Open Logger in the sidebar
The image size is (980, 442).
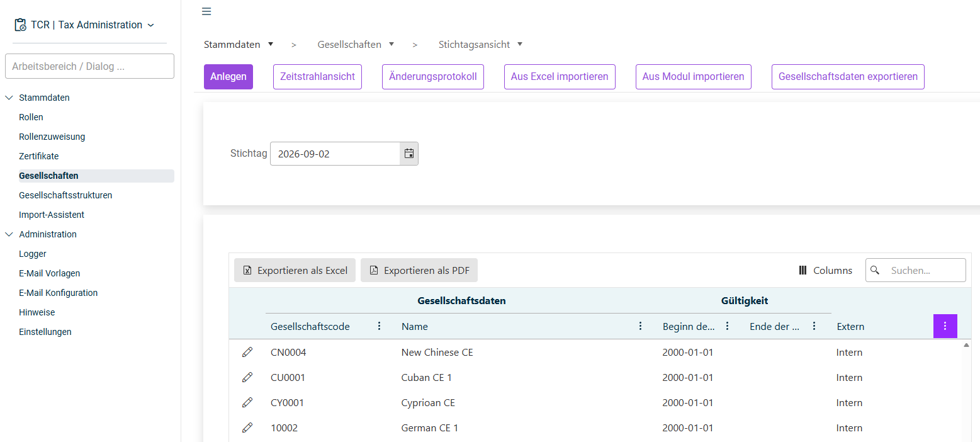click(x=33, y=254)
